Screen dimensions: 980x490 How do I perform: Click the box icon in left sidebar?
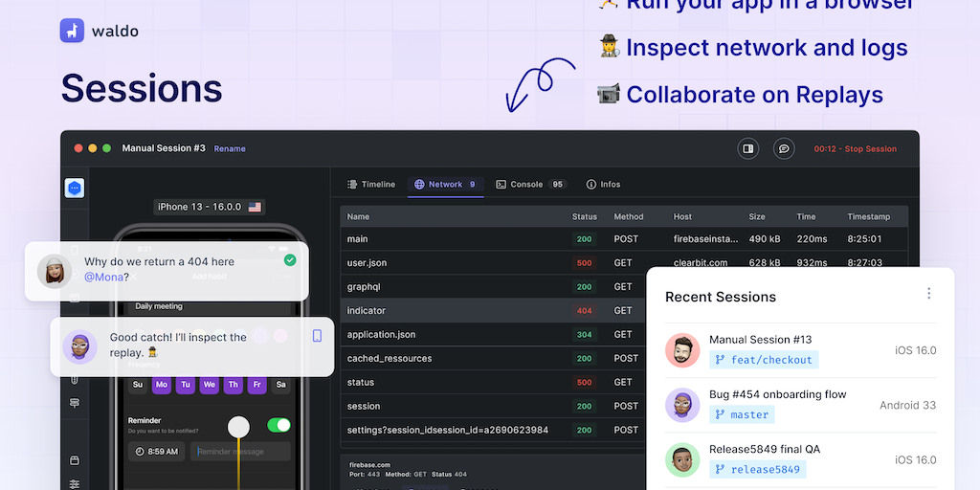click(75, 460)
